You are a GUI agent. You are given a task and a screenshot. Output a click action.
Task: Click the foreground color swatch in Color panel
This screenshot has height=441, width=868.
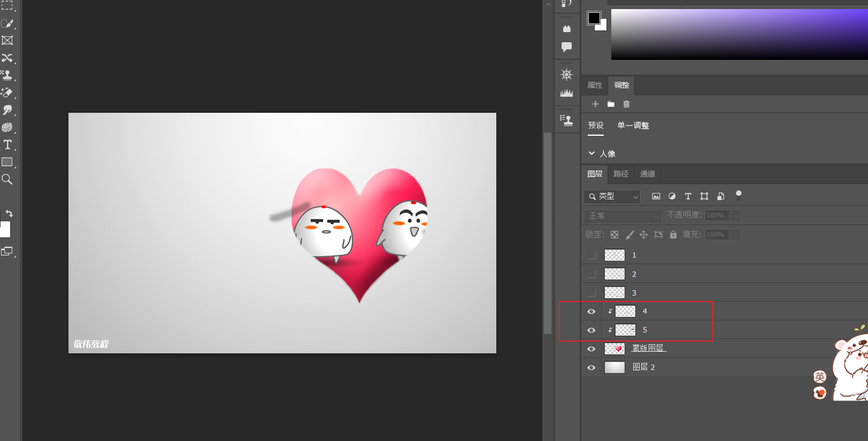[594, 18]
